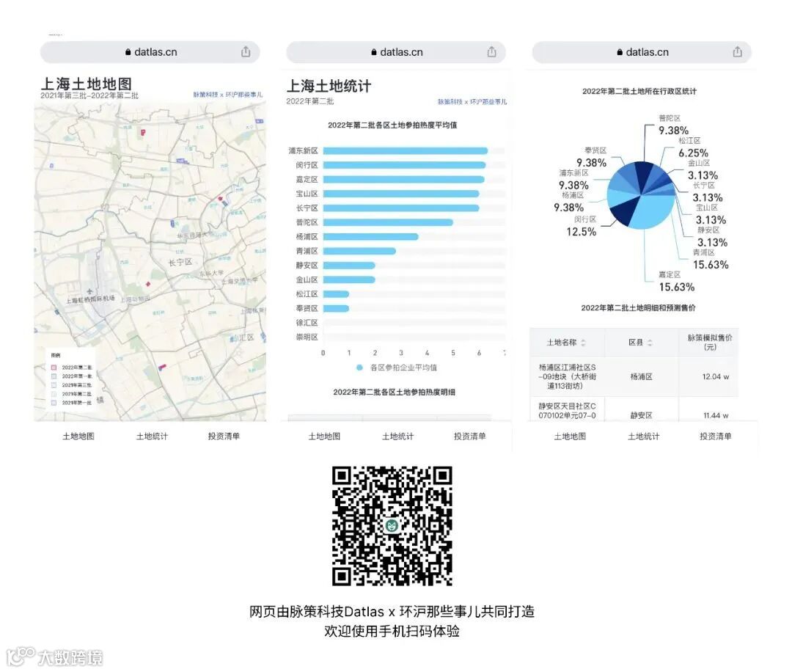Click datlas.cn address bar on the statistics screen
792x672 pixels.
(x=396, y=52)
